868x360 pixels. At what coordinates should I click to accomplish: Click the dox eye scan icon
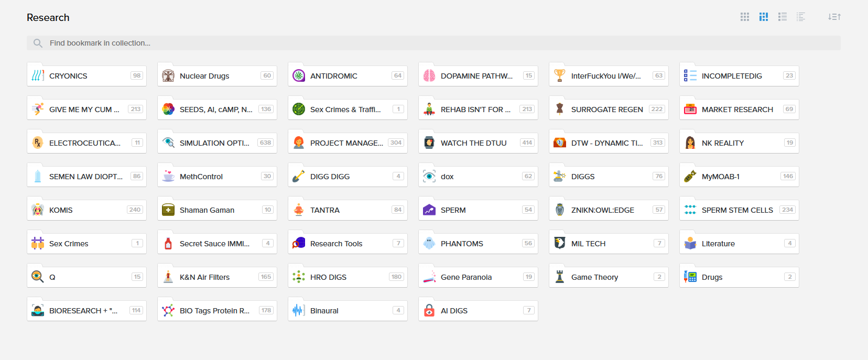pyautogui.click(x=429, y=177)
